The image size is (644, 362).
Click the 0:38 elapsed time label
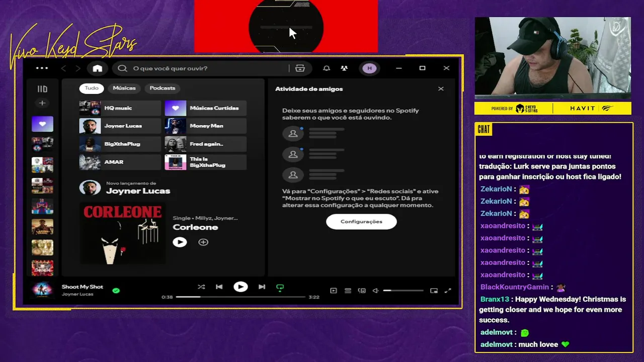pos(167,297)
